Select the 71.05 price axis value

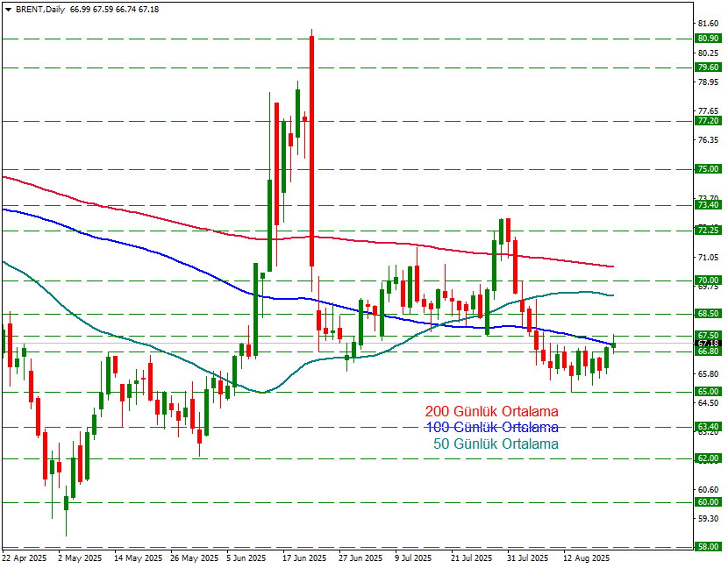click(708, 258)
